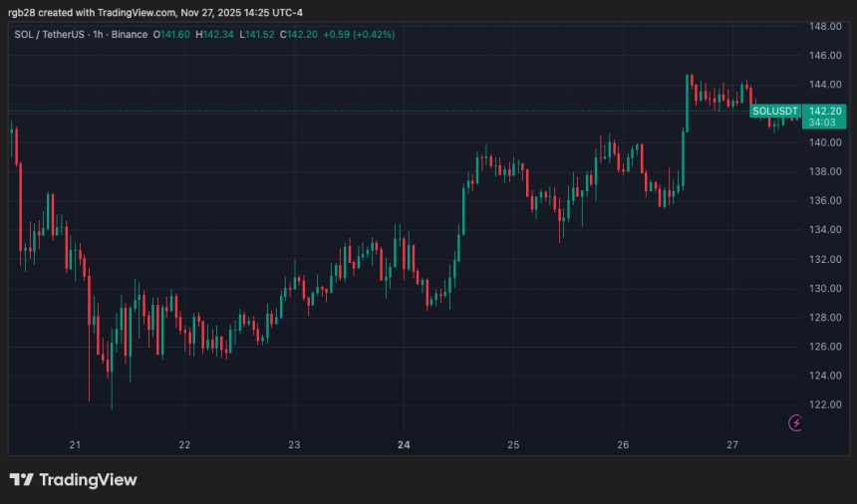Click the 122.00 price scale label
The width and height of the screenshot is (857, 504).
[x=827, y=404]
